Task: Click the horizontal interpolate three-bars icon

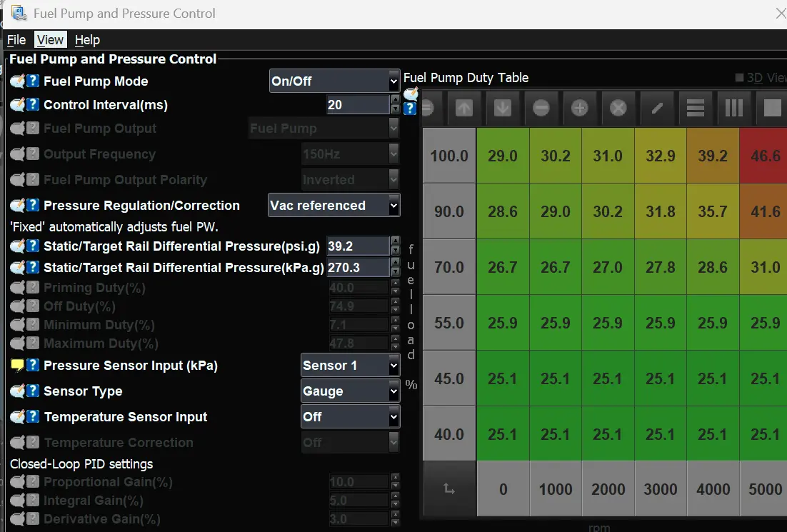Action: pos(696,108)
